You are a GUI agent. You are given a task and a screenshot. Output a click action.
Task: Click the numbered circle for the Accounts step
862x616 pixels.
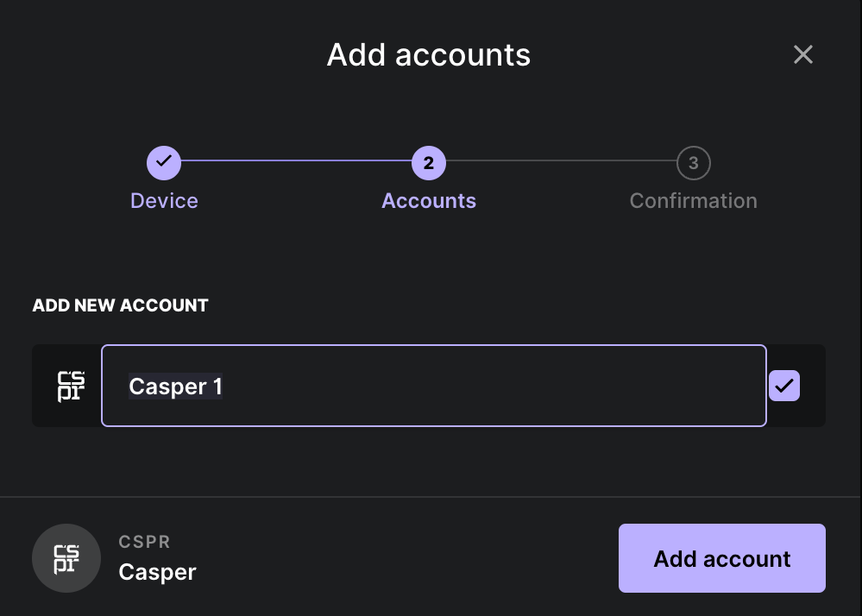[x=429, y=162]
